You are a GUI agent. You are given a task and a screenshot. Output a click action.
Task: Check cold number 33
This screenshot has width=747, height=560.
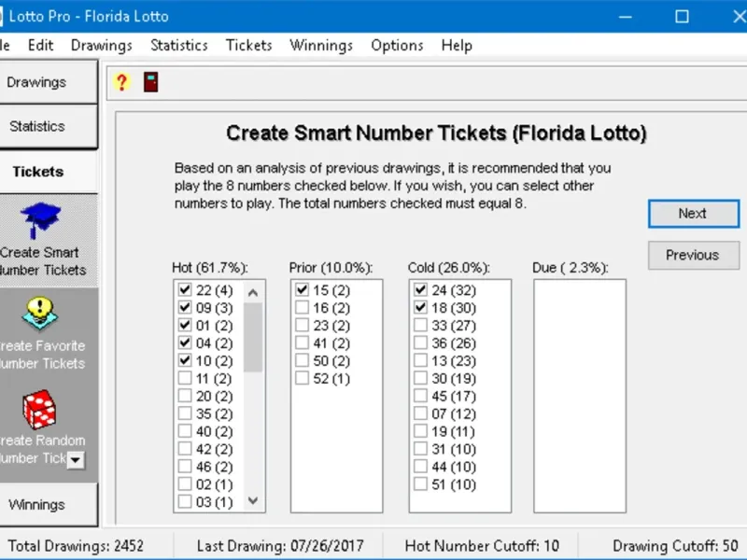tap(420, 325)
